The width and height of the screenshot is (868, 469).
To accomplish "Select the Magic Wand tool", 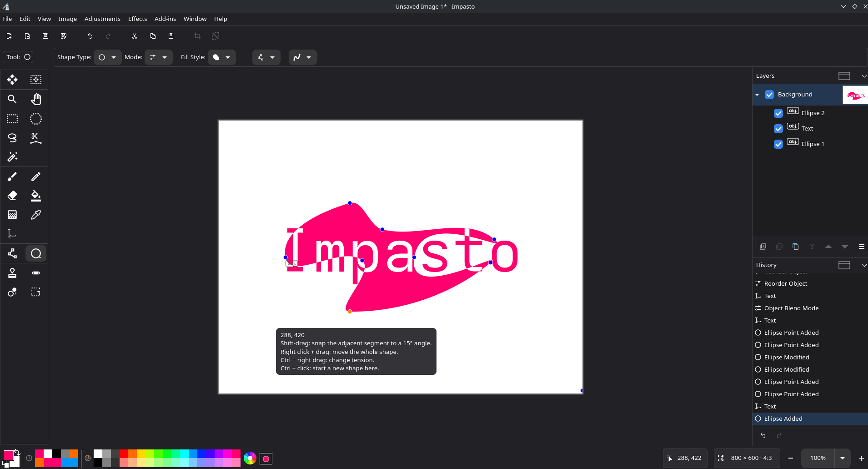I will [12, 157].
